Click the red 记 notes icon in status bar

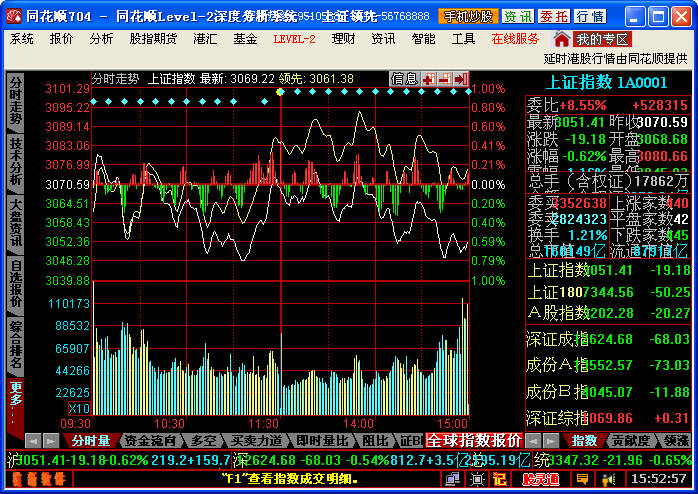[x=499, y=479]
